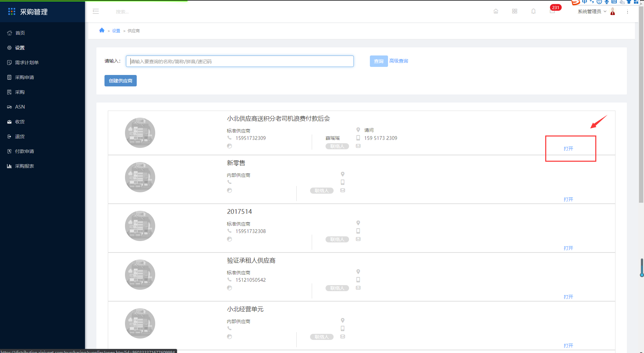Click the 联络人 tag in the 2017514 row
The width and height of the screenshot is (644, 353).
[x=337, y=239]
